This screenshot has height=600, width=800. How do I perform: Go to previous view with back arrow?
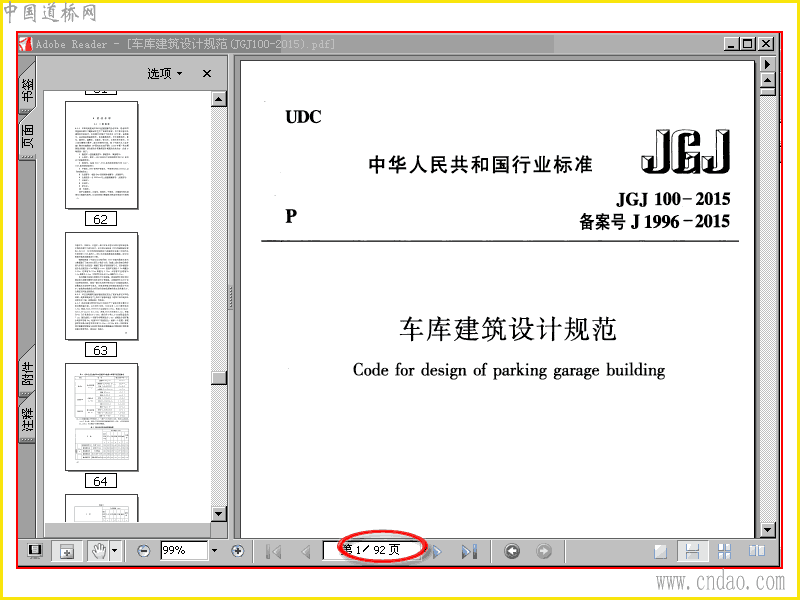[x=512, y=551]
